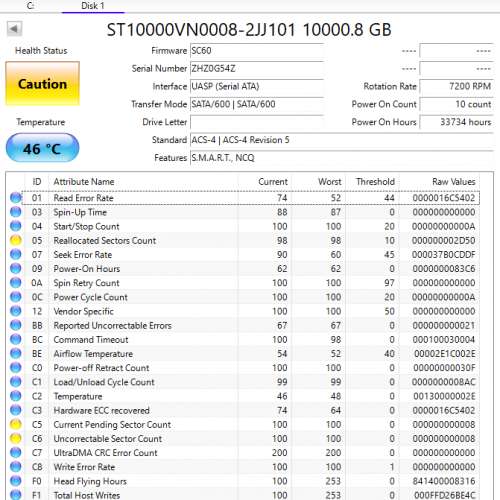This screenshot has width=500, height=500.
Task: Click the Transfer Mode field SATA/600
Action: [x=257, y=104]
